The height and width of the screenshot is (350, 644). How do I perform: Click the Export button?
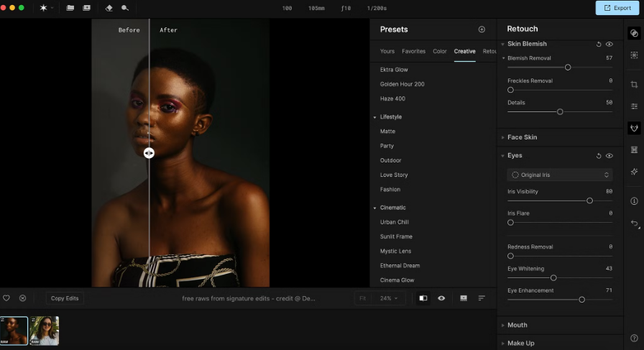617,8
